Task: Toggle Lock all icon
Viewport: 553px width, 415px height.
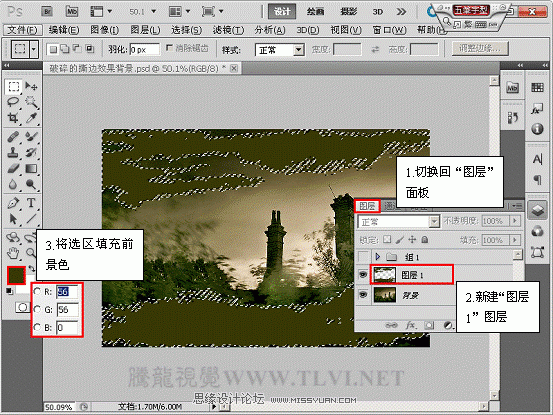Action: (x=425, y=239)
